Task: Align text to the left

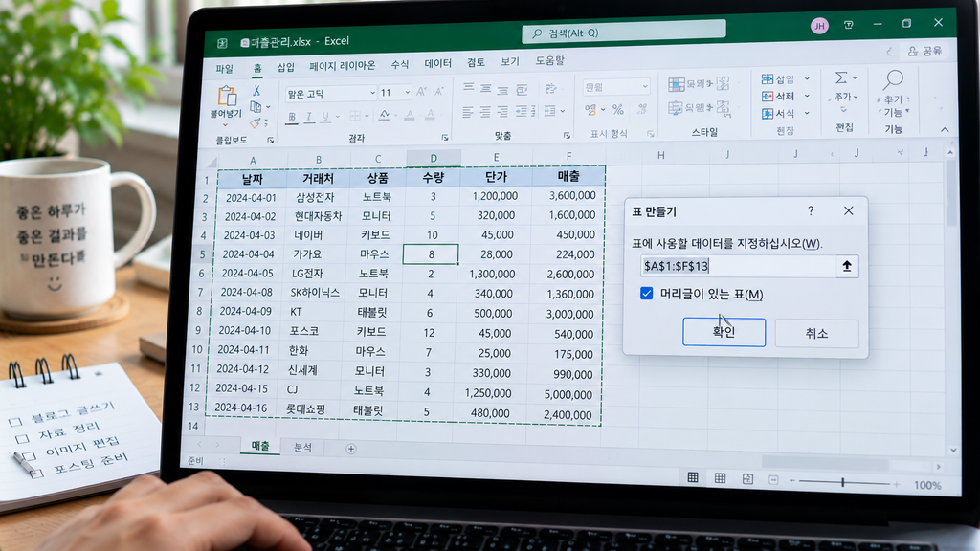Action: click(467, 113)
